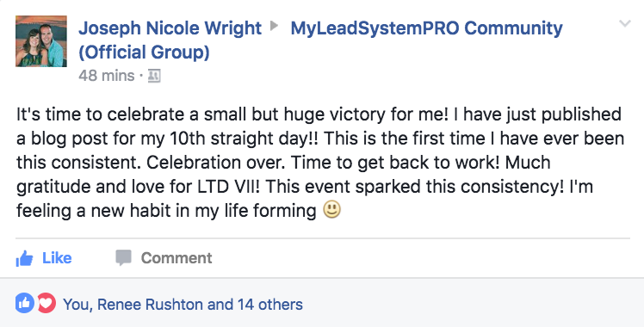644x327 pixels.
Task: Open the blue Like reaction bubble
Action: tap(25, 304)
